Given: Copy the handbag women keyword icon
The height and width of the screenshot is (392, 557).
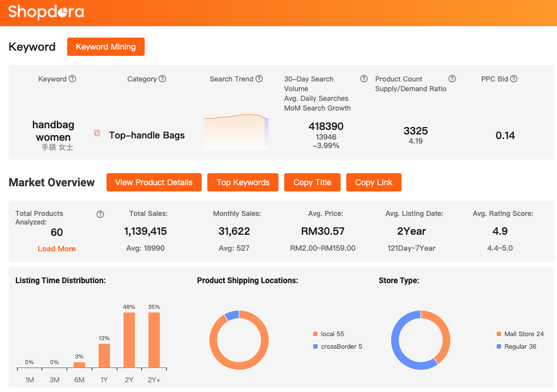Looking at the screenshot, I should [97, 133].
